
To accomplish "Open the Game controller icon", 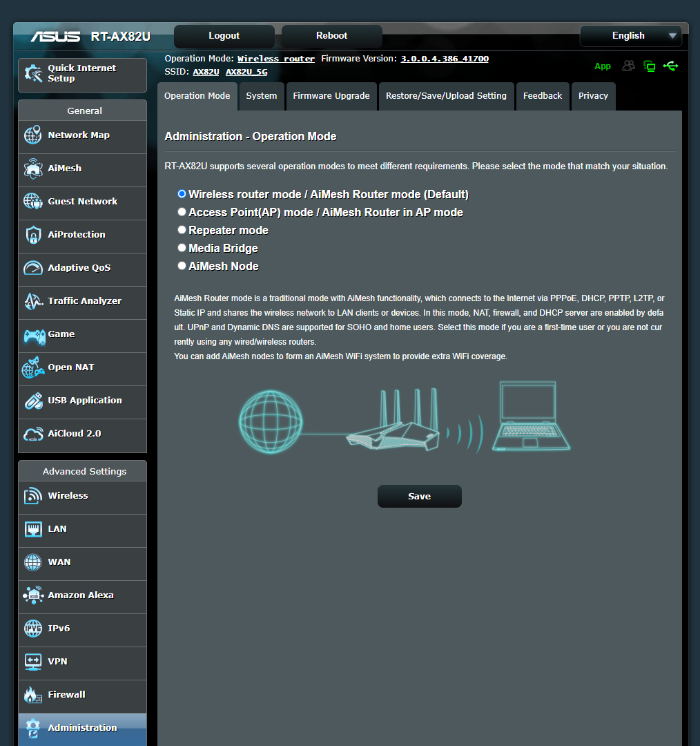I will point(35,336).
